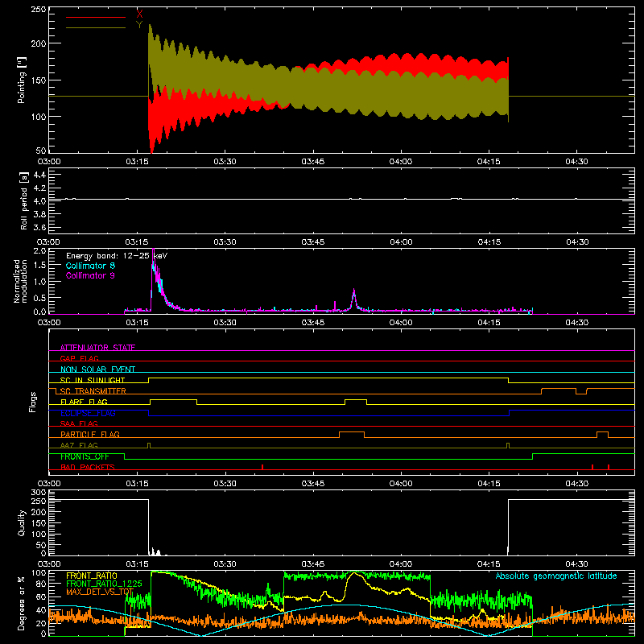Select the Y legend label
The width and height of the screenshot is (644, 644).
pos(139,25)
